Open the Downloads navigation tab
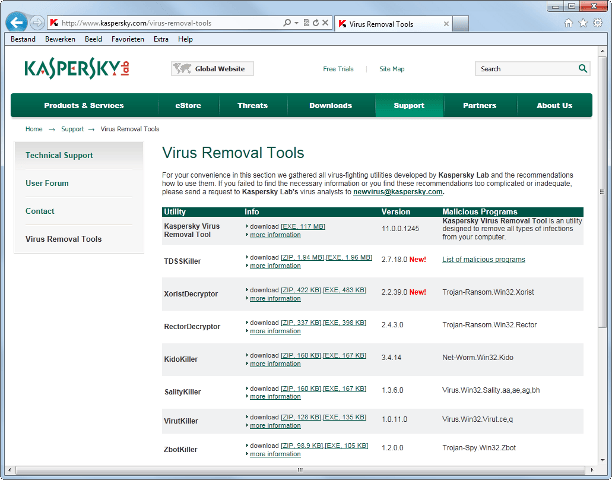Viewport: 612px width, 480px height. tap(331, 105)
